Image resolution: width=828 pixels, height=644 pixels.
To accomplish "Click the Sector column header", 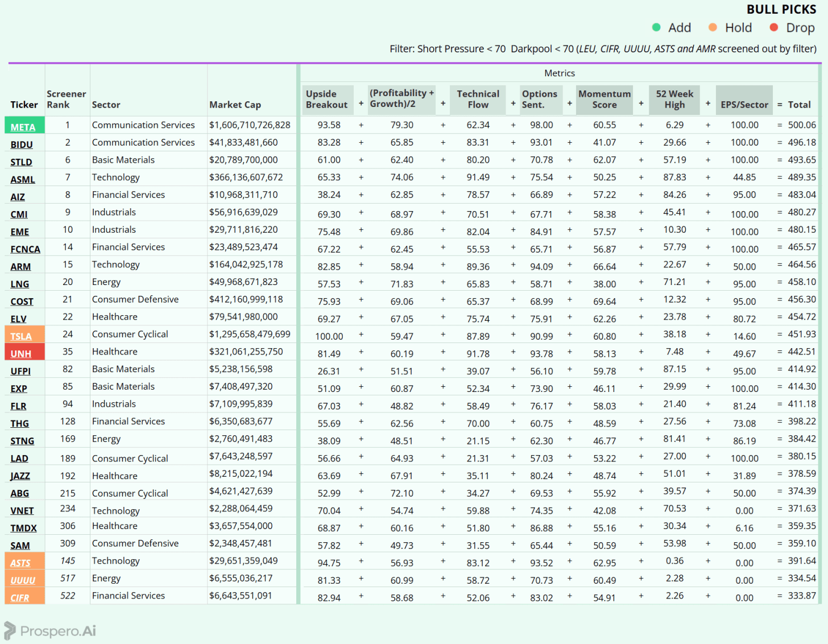I will click(106, 105).
